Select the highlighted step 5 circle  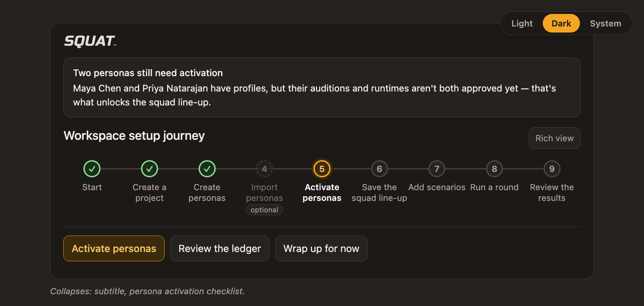pos(322,169)
